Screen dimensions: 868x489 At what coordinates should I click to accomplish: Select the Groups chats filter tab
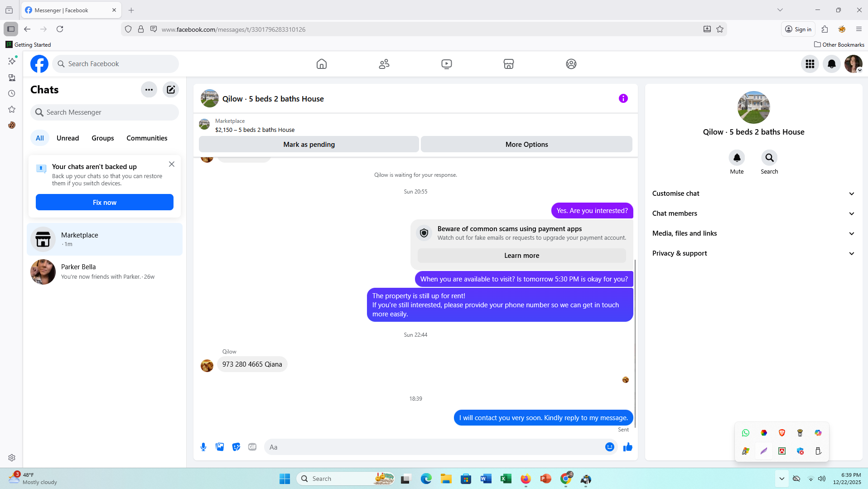pyautogui.click(x=103, y=138)
